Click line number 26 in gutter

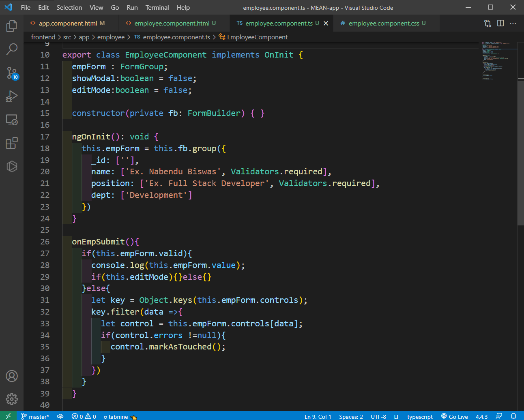(45, 242)
